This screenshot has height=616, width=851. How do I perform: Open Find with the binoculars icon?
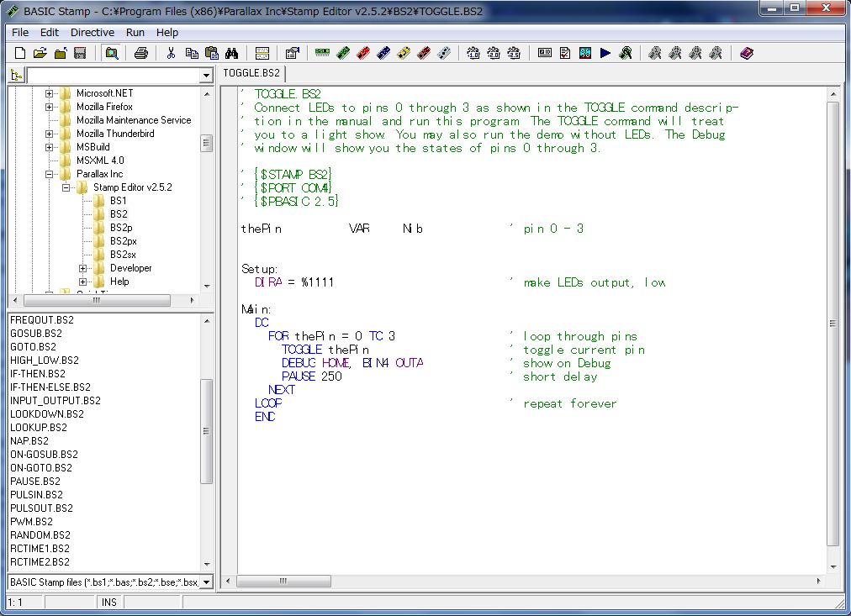(232, 53)
